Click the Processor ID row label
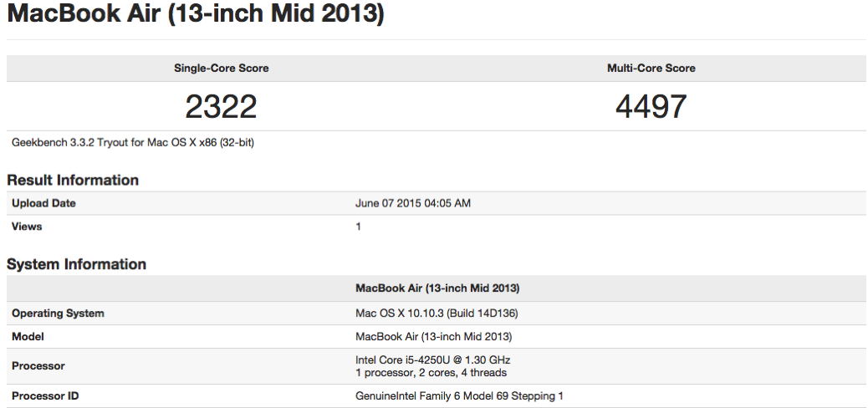 coord(45,396)
